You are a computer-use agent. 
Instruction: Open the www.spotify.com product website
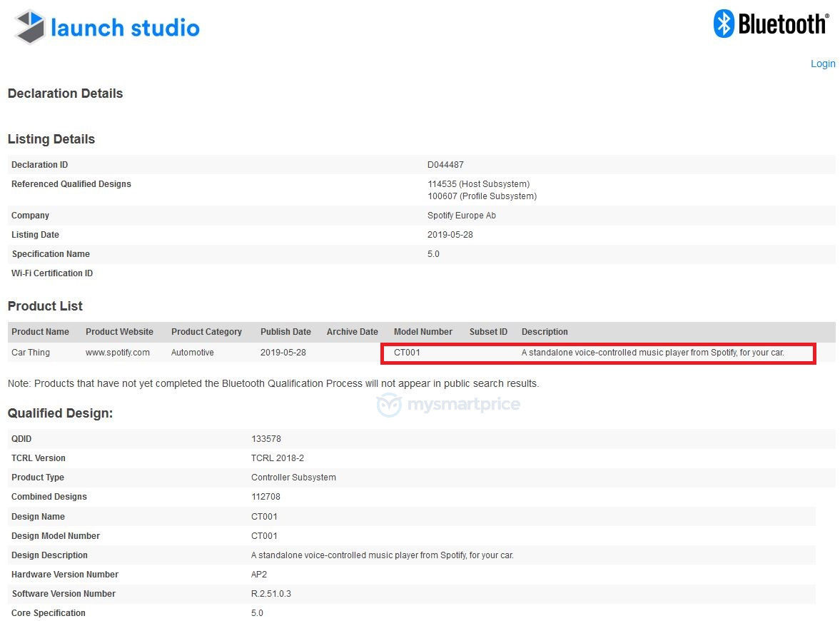coord(117,353)
